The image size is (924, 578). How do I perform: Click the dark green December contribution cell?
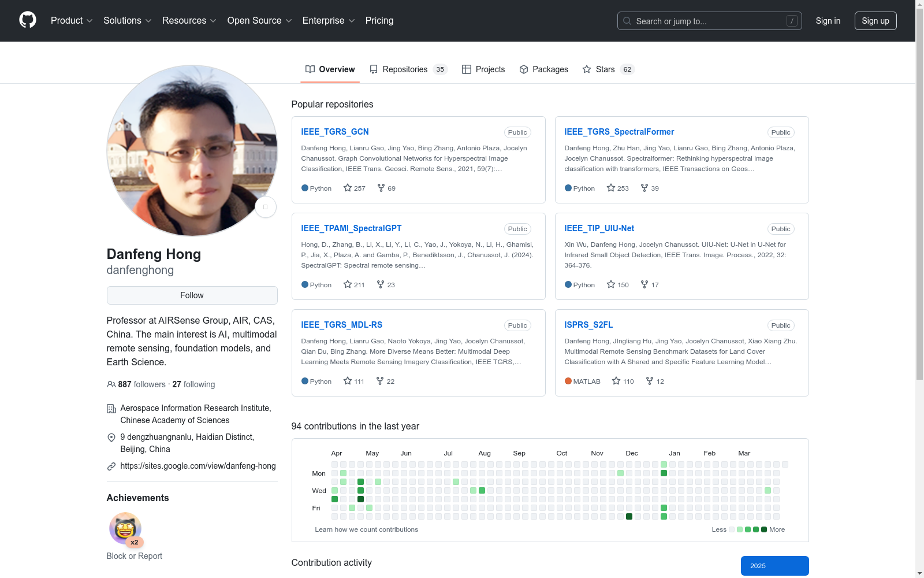point(629,516)
